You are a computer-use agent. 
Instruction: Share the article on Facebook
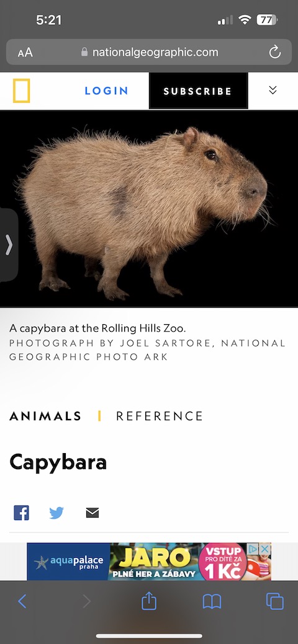tap(21, 513)
